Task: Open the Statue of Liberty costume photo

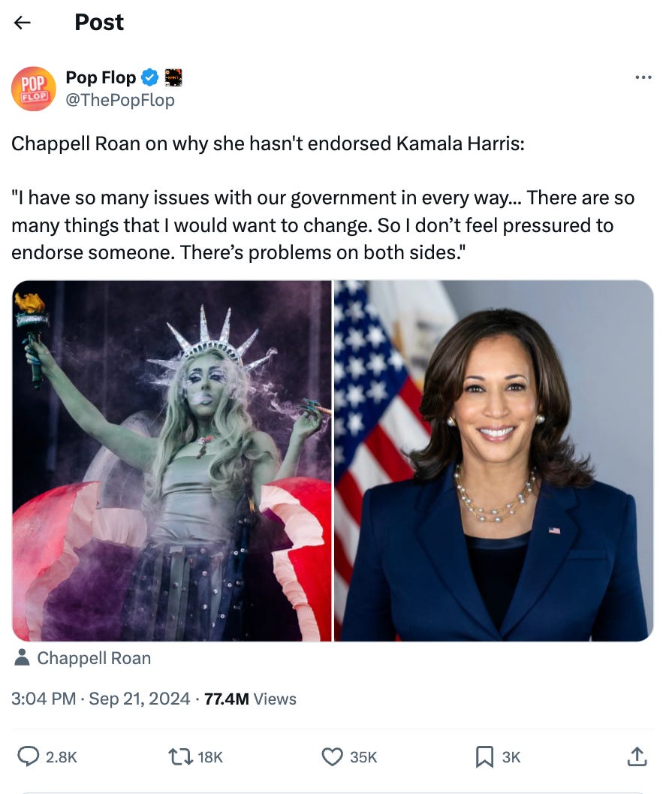Action: pos(172,460)
